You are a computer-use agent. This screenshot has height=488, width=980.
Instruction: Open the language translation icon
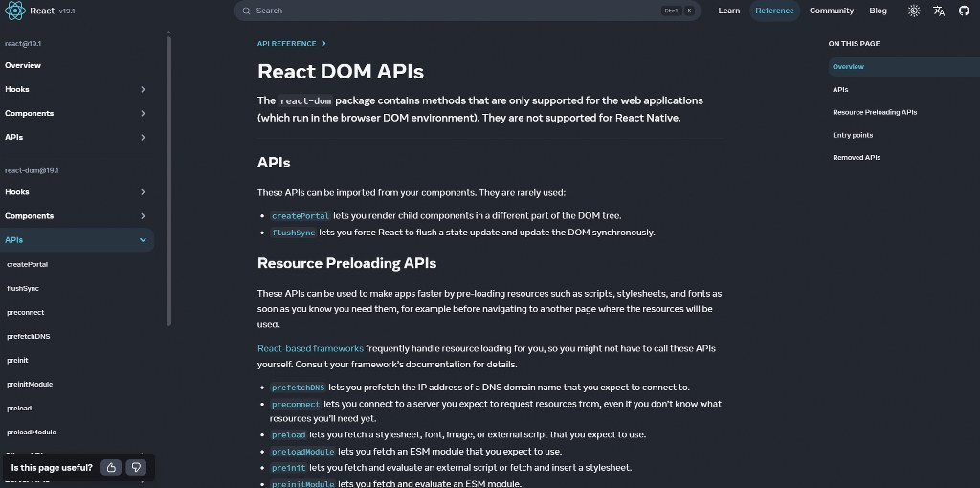(939, 11)
